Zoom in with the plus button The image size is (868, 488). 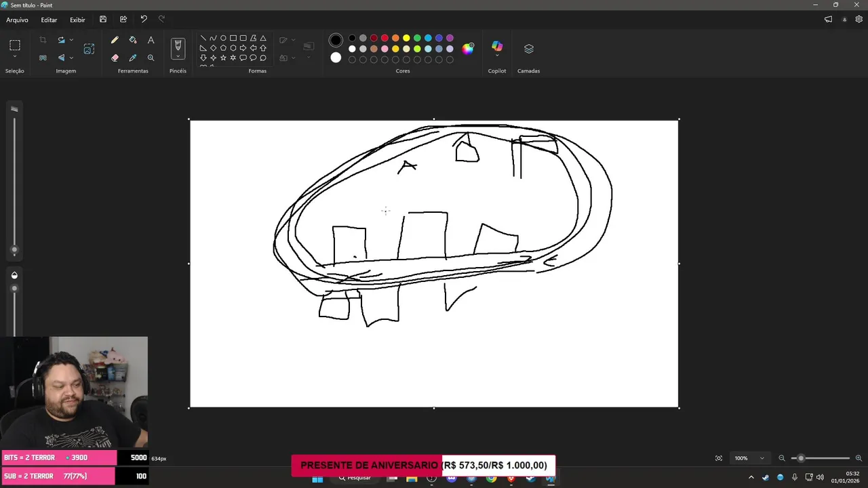coord(859,458)
